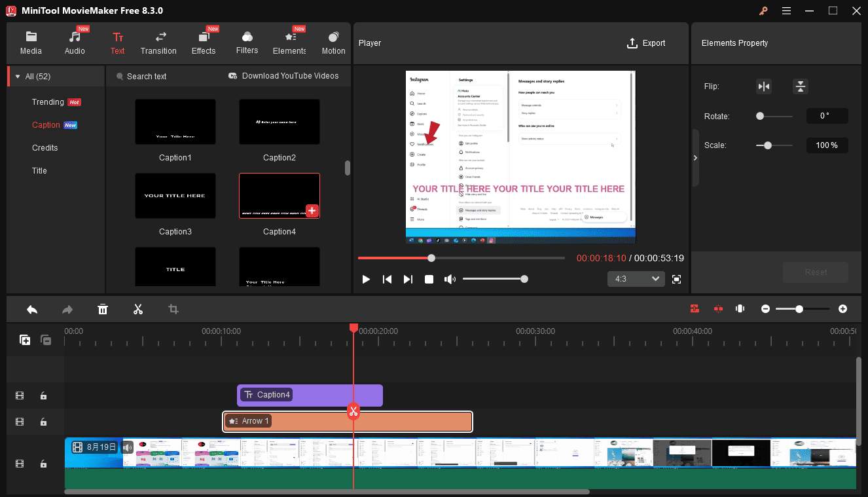Viewport: 868px width, 497px height.
Task: Zoom out the timeline
Action: click(765, 309)
